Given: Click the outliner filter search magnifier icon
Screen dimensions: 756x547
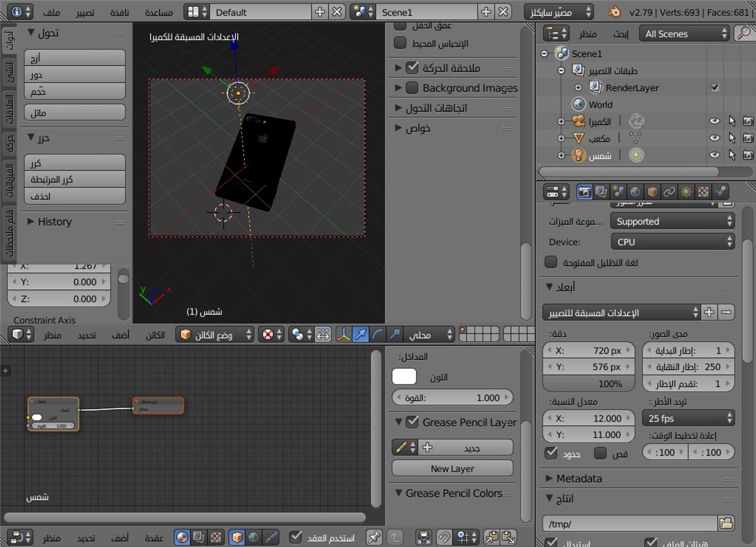Looking at the screenshot, I should tap(743, 33).
